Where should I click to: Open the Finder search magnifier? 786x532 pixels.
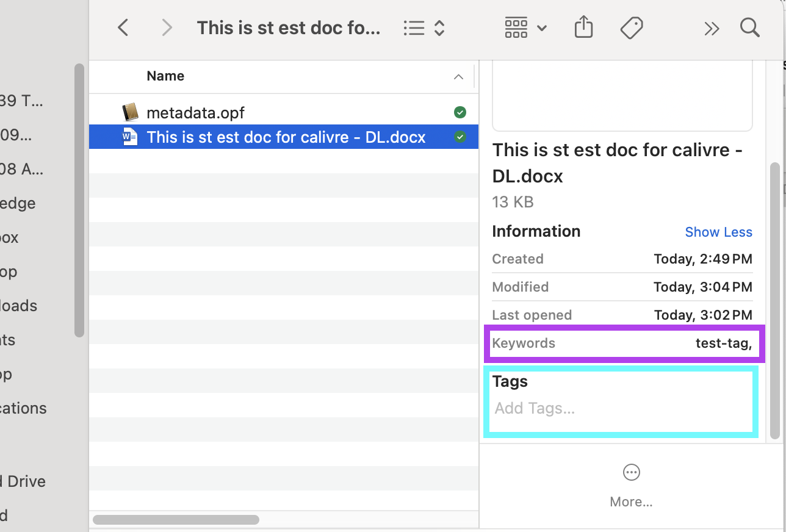point(749,28)
